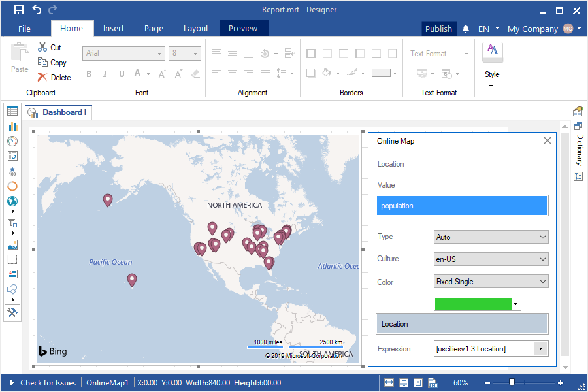Open the Style gallery icon

coord(493,51)
